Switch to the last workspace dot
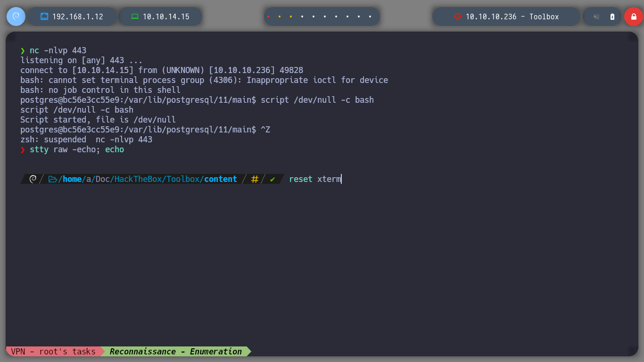Screen dimensions: 644x362 click(x=370, y=16)
